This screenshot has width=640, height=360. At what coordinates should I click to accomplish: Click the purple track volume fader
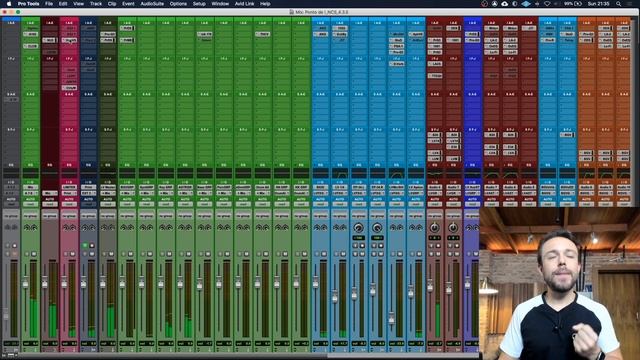(x=468, y=283)
